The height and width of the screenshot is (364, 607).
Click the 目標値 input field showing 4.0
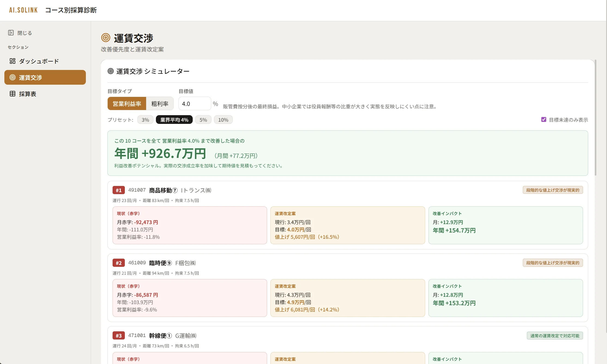click(195, 104)
